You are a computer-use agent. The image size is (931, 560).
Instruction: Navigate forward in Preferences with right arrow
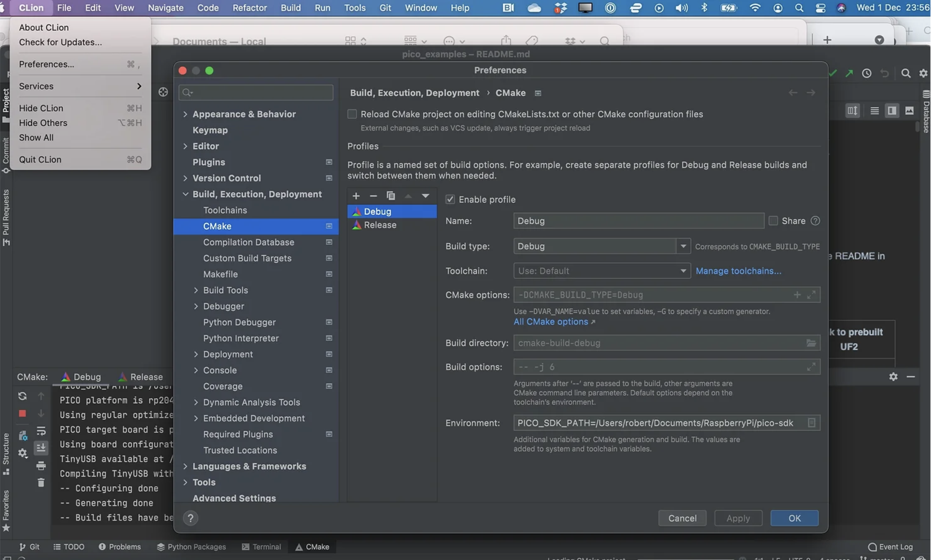[811, 92]
